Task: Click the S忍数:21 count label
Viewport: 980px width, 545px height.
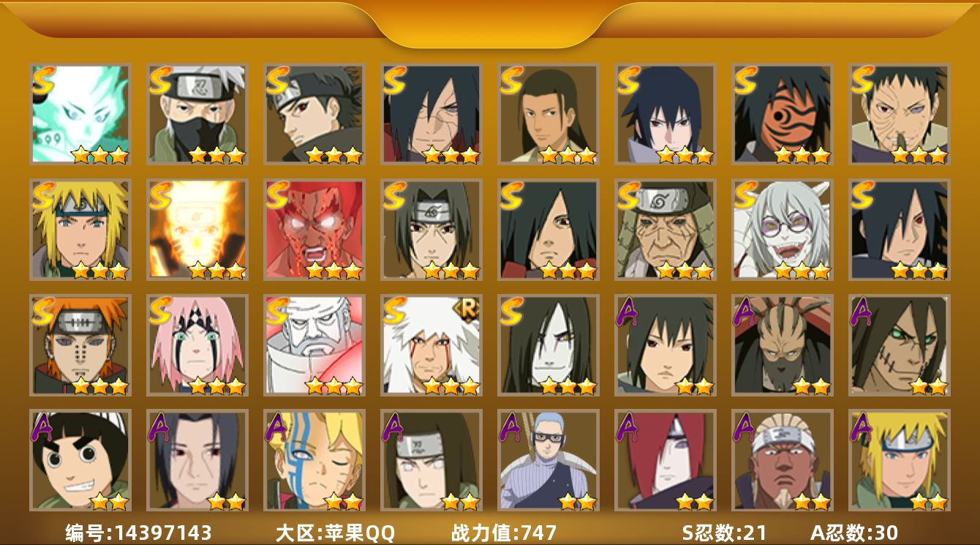Action: coord(724,533)
